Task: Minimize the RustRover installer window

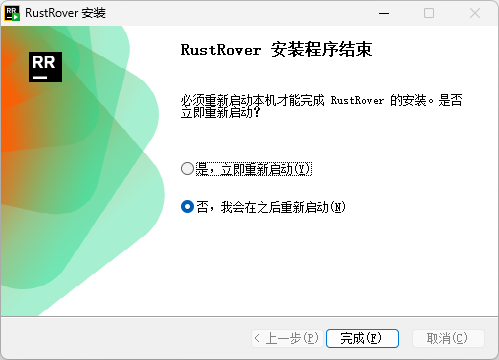Action: tap(384, 13)
